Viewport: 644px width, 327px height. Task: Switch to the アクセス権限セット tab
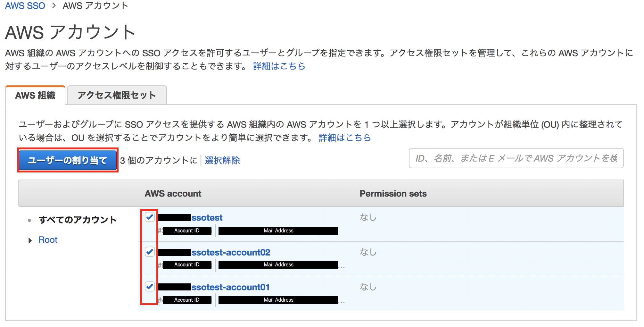click(117, 95)
